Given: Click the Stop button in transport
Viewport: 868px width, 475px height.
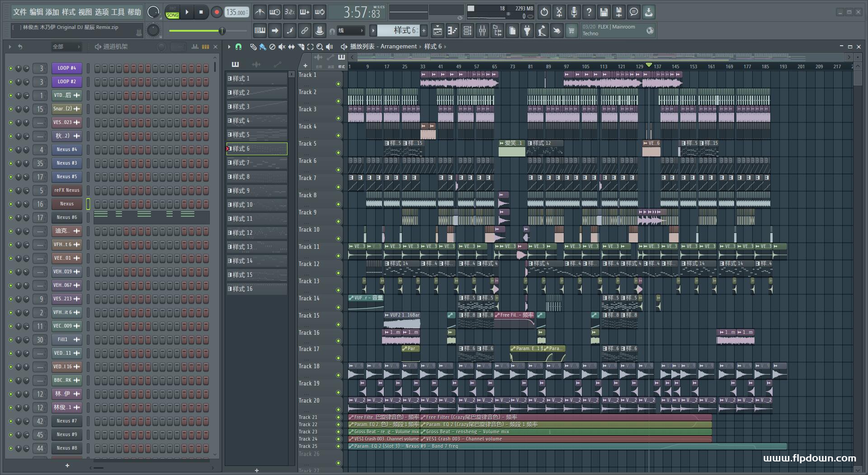Looking at the screenshot, I should 201,12.
